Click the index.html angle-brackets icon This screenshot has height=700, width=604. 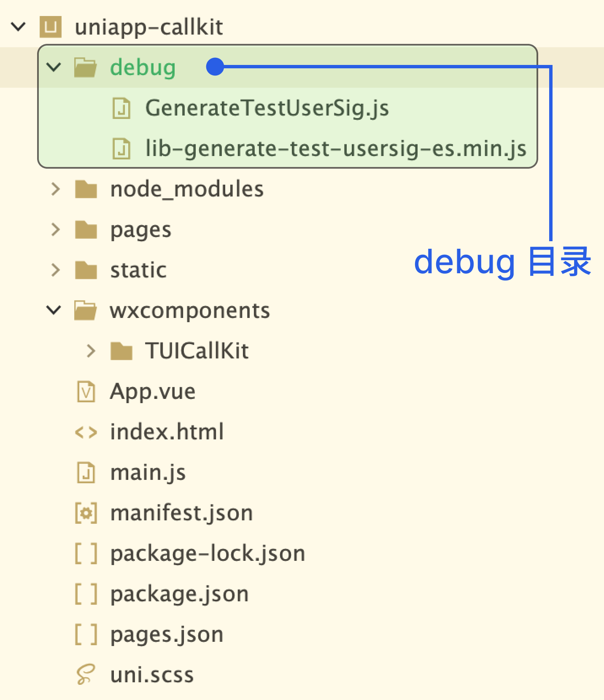pyautogui.click(x=86, y=432)
